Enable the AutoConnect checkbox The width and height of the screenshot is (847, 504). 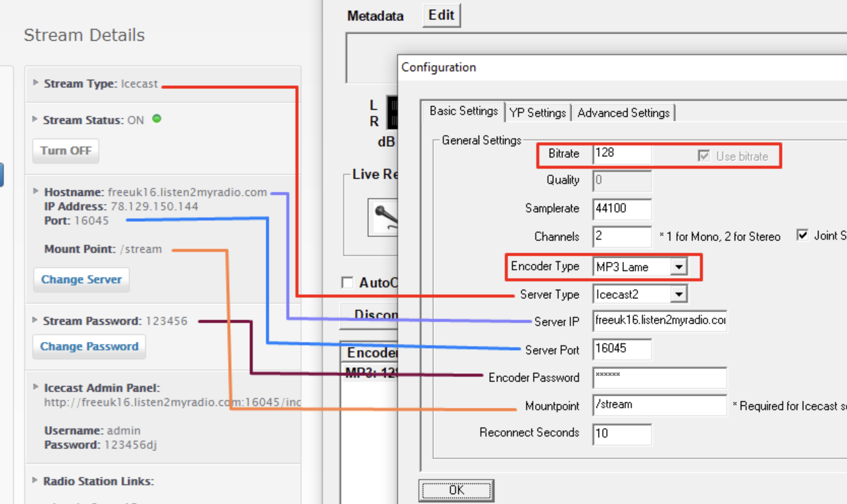click(347, 283)
